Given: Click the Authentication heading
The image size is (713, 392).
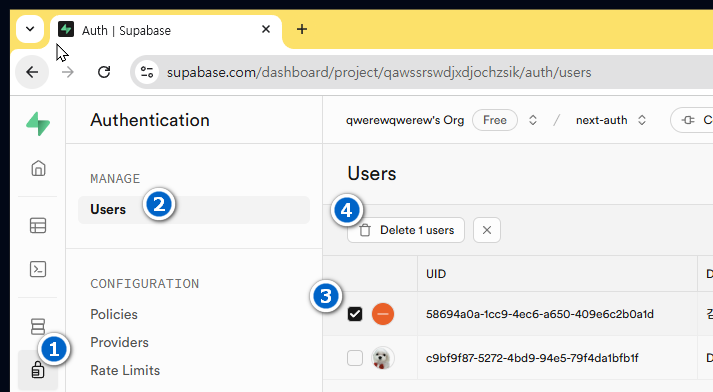Looking at the screenshot, I should [x=150, y=120].
